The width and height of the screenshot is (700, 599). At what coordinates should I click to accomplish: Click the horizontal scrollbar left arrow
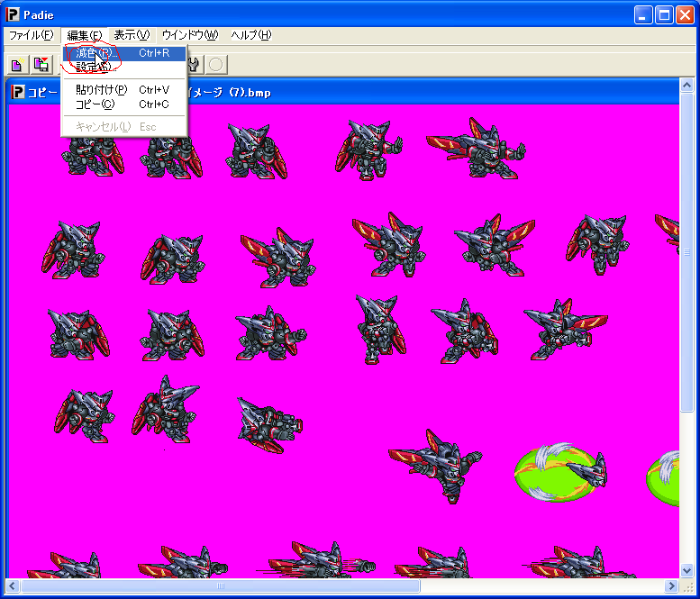[13, 585]
